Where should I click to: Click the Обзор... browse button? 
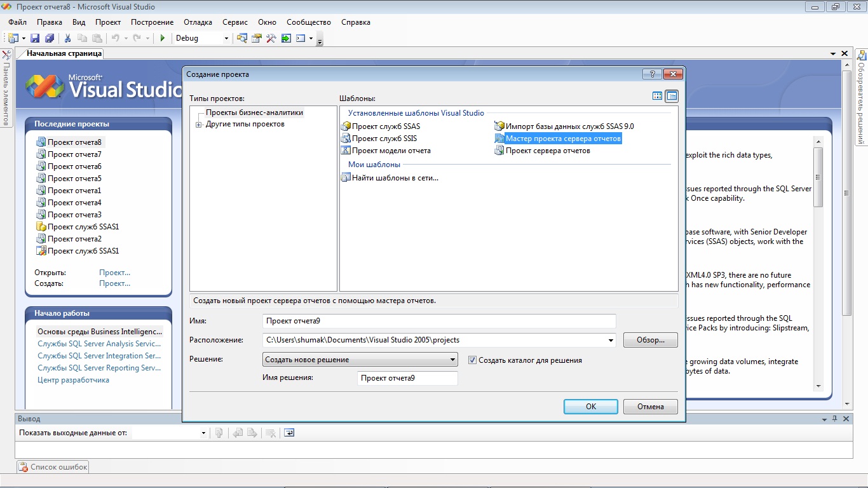[651, 340]
